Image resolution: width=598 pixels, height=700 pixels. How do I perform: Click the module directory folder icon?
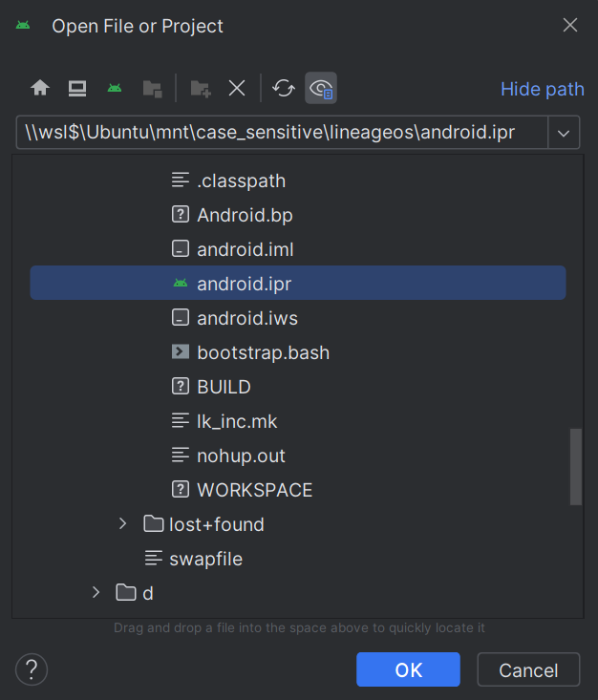point(152,89)
